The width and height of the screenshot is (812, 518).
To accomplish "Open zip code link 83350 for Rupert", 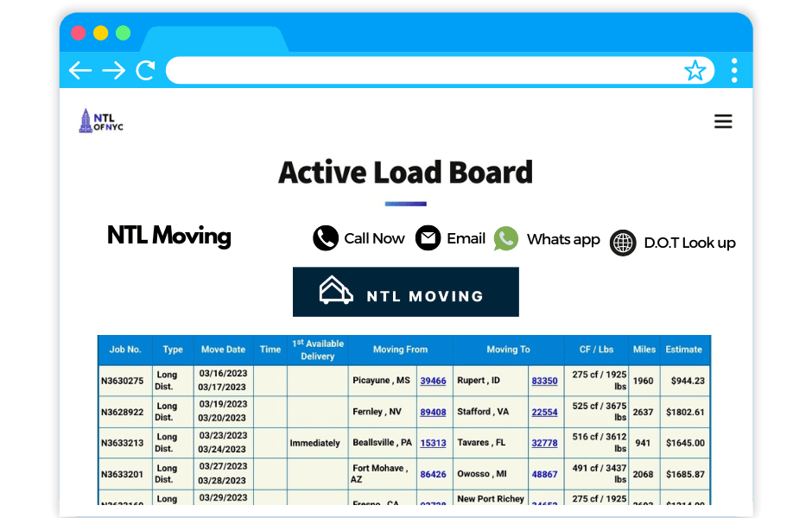I will pyautogui.click(x=545, y=381).
